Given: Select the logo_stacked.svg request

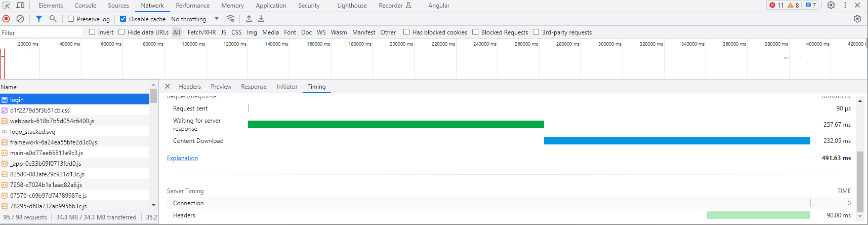Looking at the screenshot, I should (x=75, y=132).
